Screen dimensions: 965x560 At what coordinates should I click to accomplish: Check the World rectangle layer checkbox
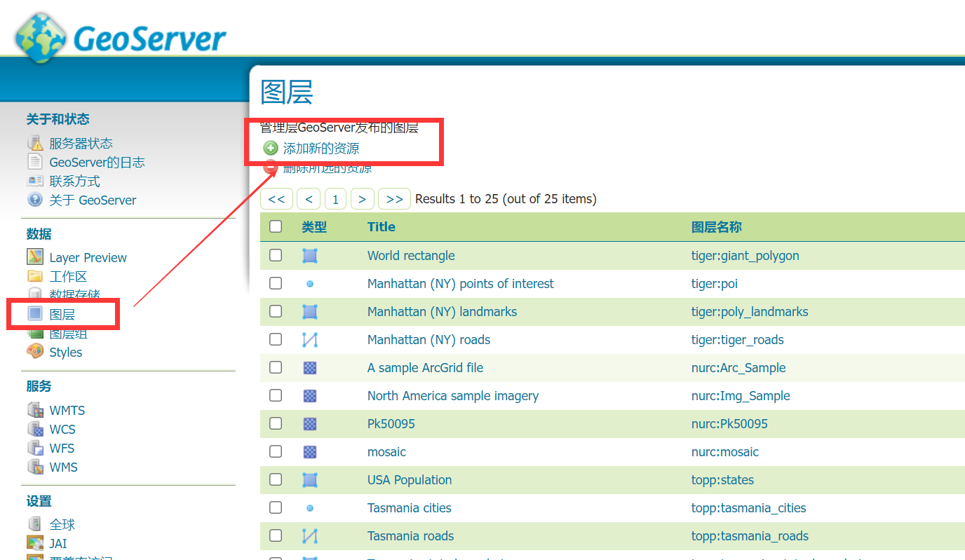(x=276, y=255)
